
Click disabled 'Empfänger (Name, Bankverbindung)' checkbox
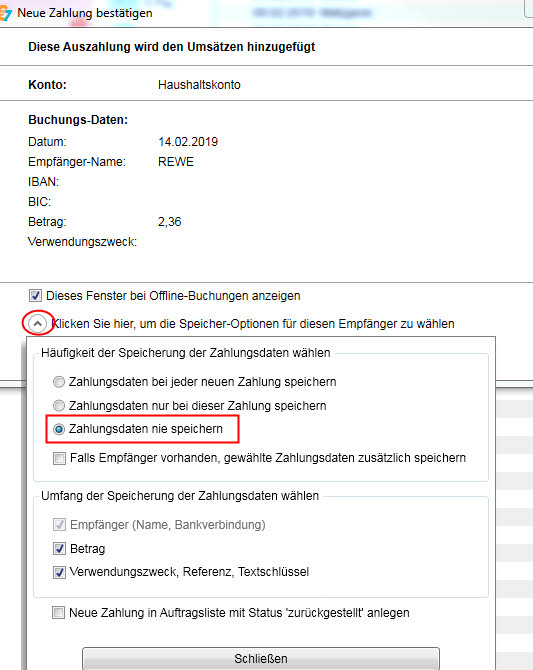point(59,525)
